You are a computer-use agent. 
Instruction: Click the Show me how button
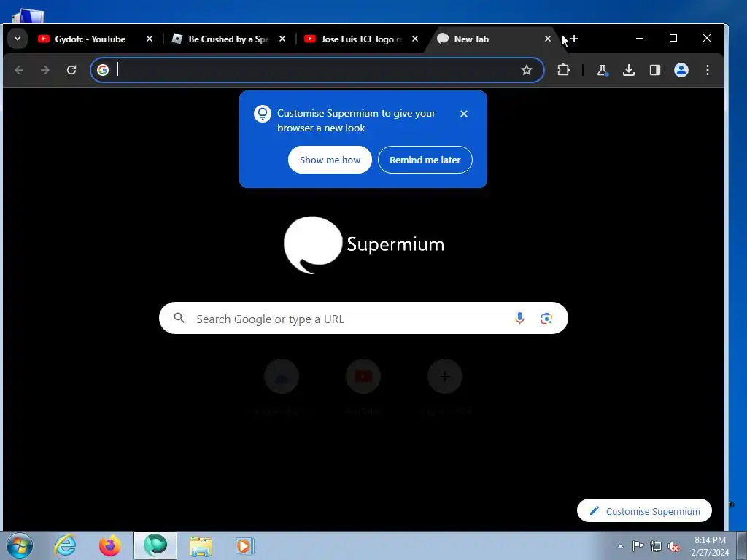(330, 160)
